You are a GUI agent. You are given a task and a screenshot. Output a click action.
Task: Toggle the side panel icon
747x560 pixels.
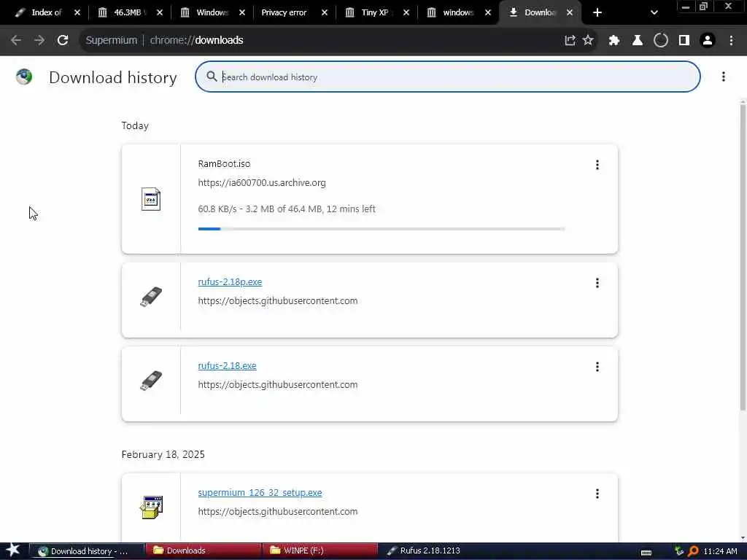[684, 41]
